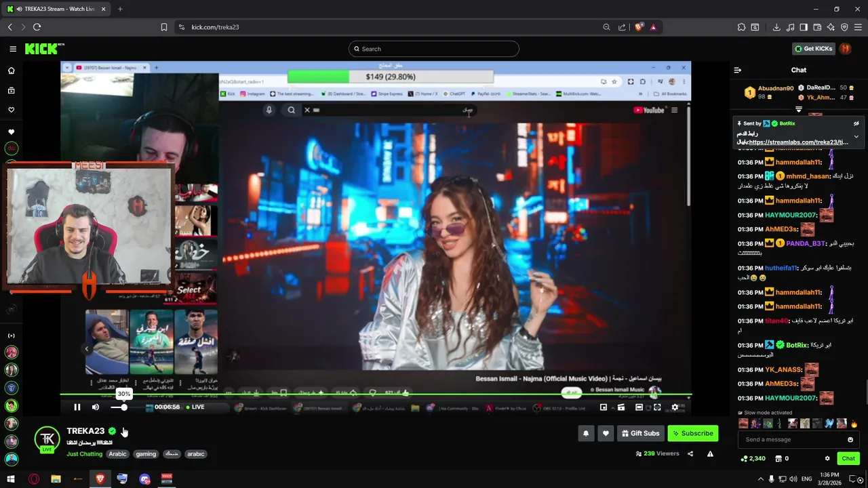Open browser extensions puzzle icon
868x488 pixels.
(741, 27)
